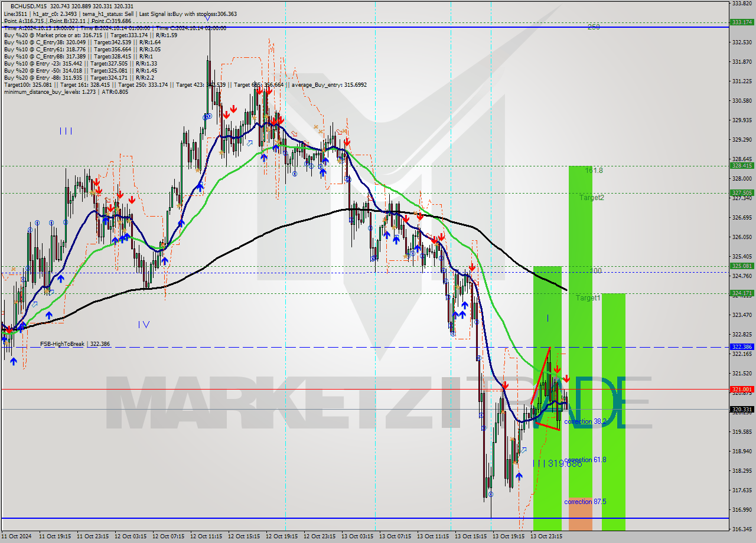756x543 pixels.
Task: Select the 13 Oct 23:15 time label
Action: pyautogui.click(x=546, y=537)
